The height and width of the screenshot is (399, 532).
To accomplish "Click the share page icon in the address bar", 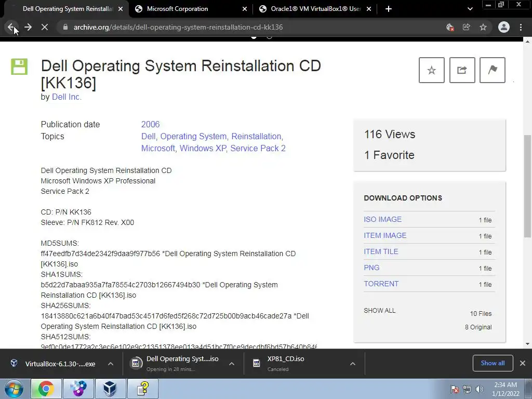I will pos(467,27).
